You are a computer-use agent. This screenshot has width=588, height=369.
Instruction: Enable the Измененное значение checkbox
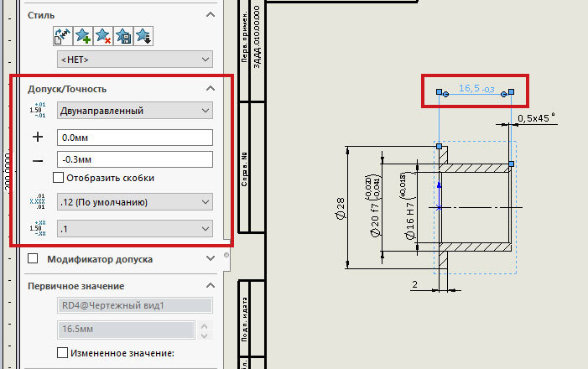point(62,353)
